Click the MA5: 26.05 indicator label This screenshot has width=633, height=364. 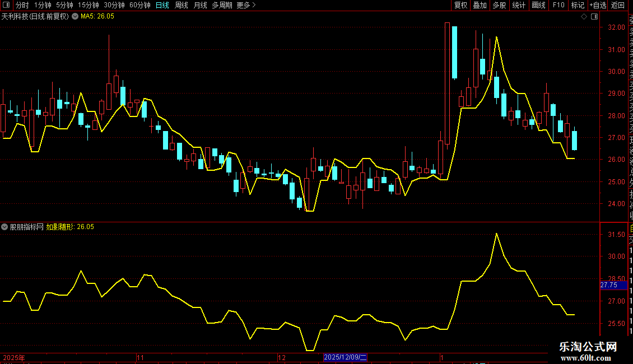[97, 17]
